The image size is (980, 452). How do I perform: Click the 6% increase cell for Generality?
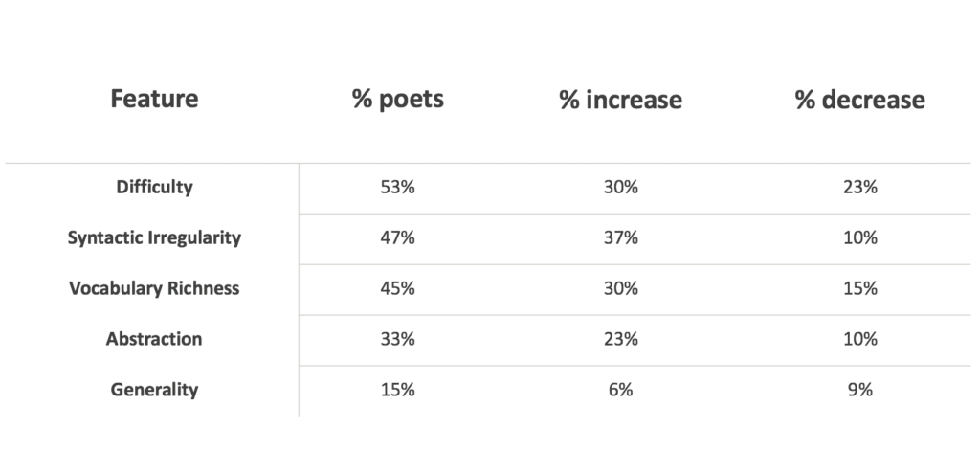620,390
